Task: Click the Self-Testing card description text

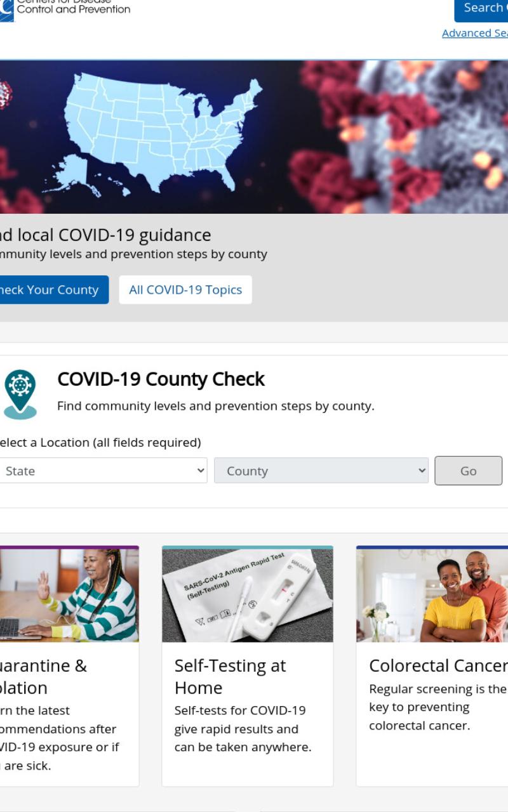Action: click(243, 728)
